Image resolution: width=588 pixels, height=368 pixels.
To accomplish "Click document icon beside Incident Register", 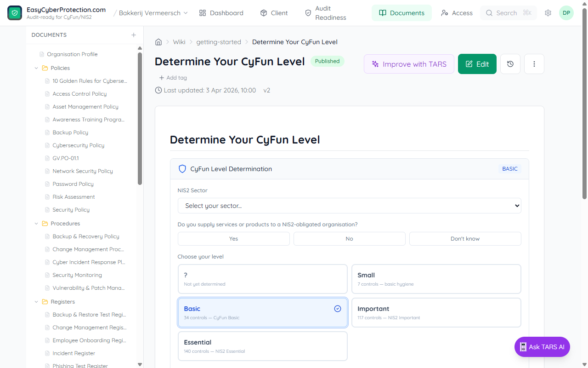I will tap(47, 353).
